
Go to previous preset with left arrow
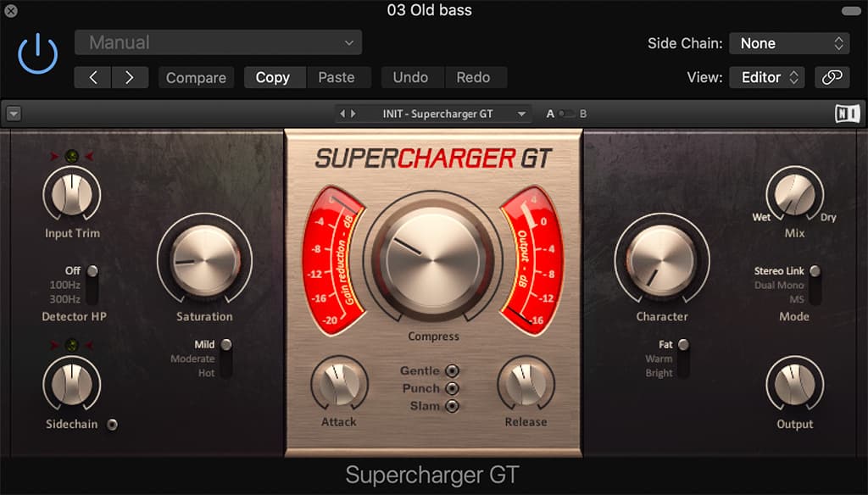(93, 77)
